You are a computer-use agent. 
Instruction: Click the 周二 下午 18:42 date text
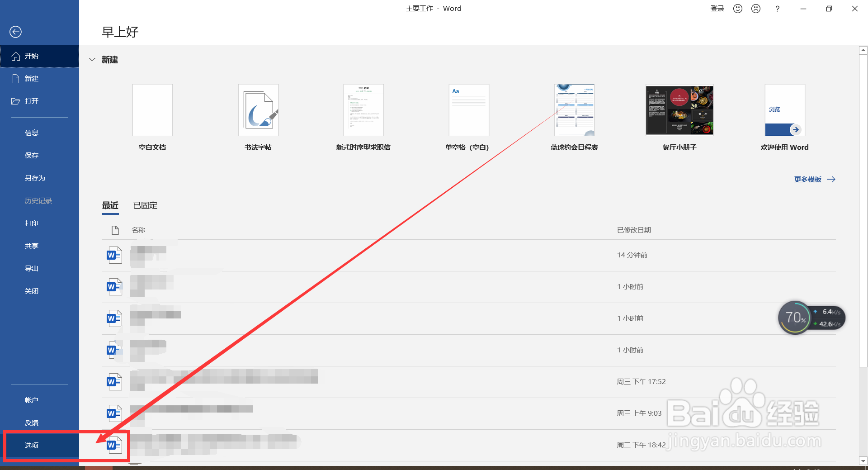641,445
